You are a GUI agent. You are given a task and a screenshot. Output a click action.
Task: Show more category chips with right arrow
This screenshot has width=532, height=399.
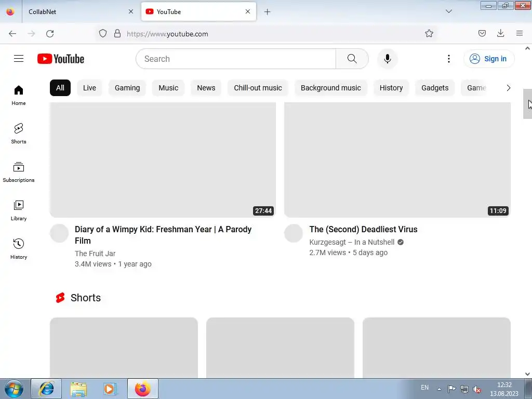(508, 88)
